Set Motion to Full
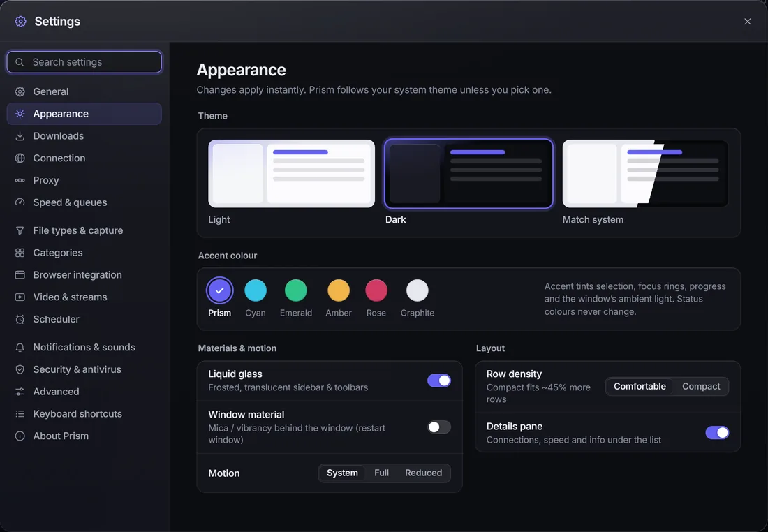The height and width of the screenshot is (532, 768). 381,473
